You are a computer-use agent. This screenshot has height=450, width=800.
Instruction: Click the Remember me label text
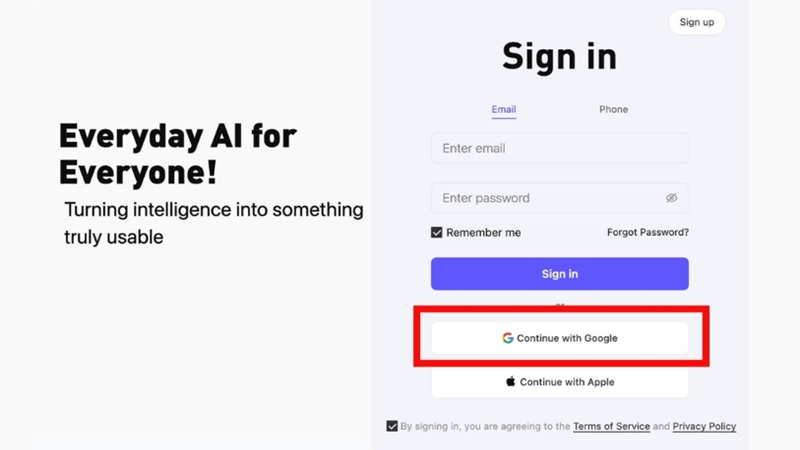(483, 233)
